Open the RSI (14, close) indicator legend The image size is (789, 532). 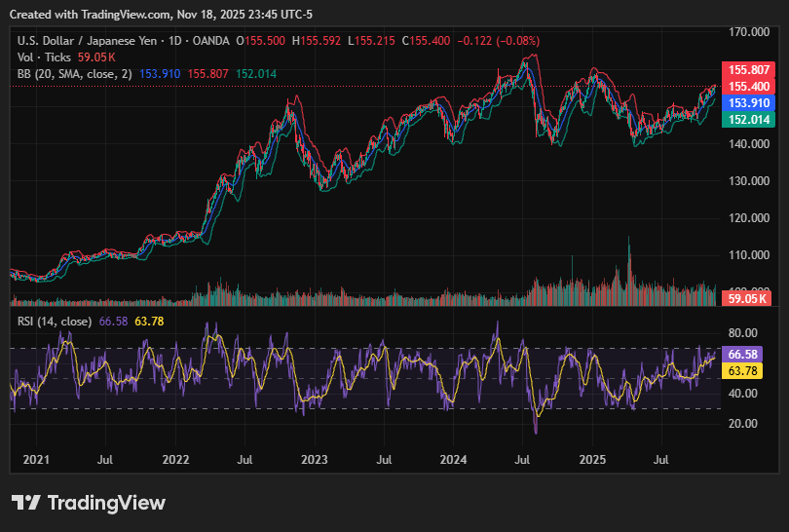click(55, 322)
